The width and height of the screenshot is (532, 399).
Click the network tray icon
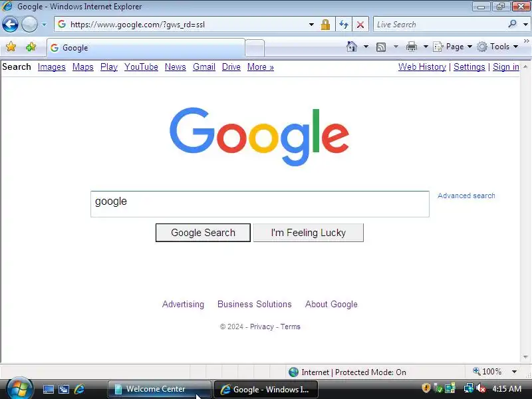469,388
